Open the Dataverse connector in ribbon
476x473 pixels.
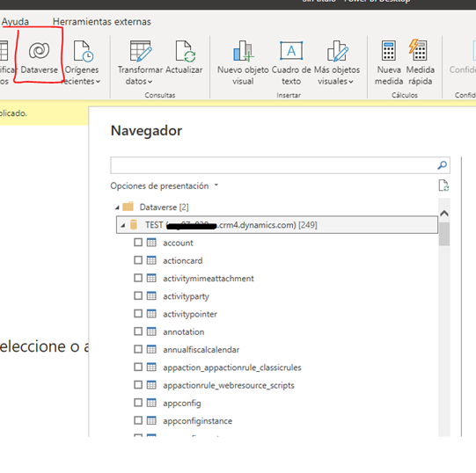click(x=40, y=58)
